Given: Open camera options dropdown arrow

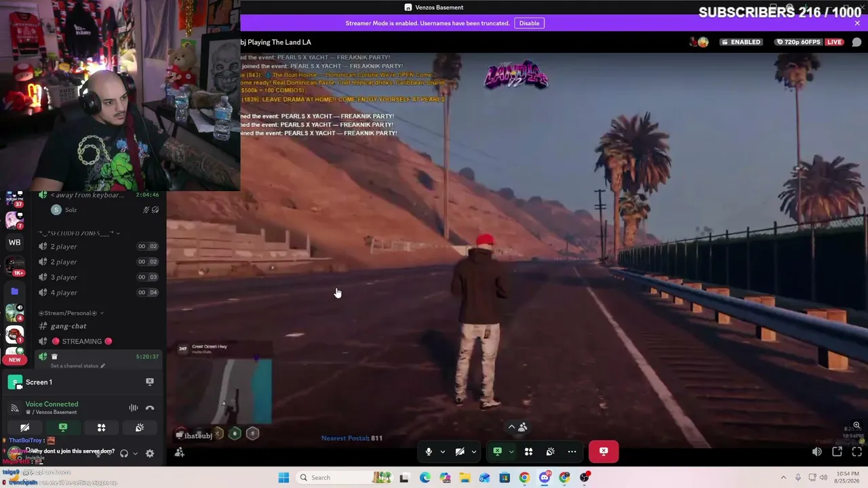Looking at the screenshot, I should point(474,452).
